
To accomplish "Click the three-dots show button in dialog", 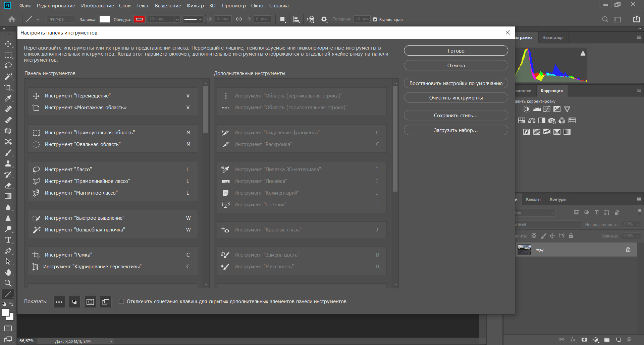I will (x=59, y=302).
